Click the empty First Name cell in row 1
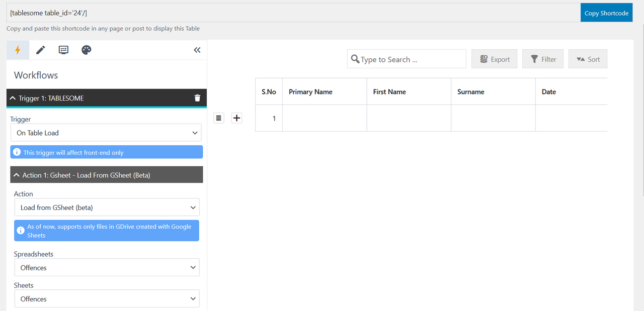 tap(409, 118)
